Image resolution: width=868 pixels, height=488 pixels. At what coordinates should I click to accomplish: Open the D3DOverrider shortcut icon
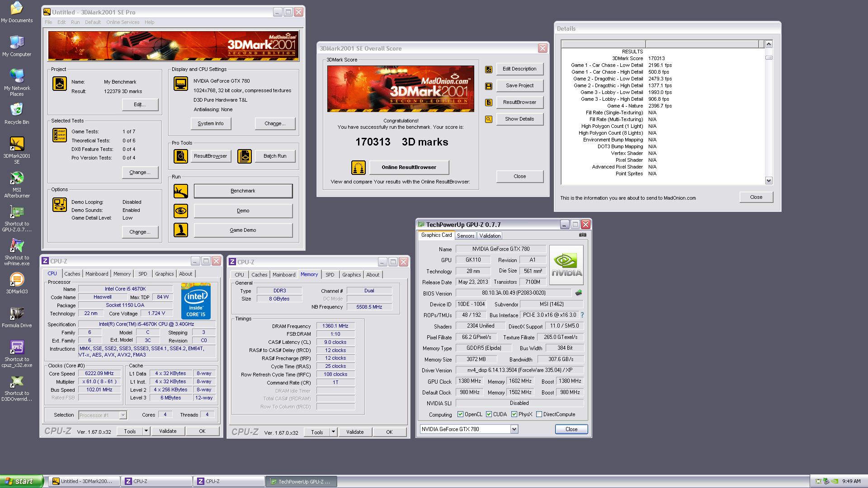pyautogui.click(x=17, y=388)
